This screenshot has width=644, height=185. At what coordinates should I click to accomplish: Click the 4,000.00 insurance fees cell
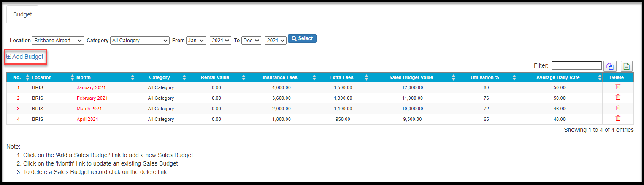281,87
